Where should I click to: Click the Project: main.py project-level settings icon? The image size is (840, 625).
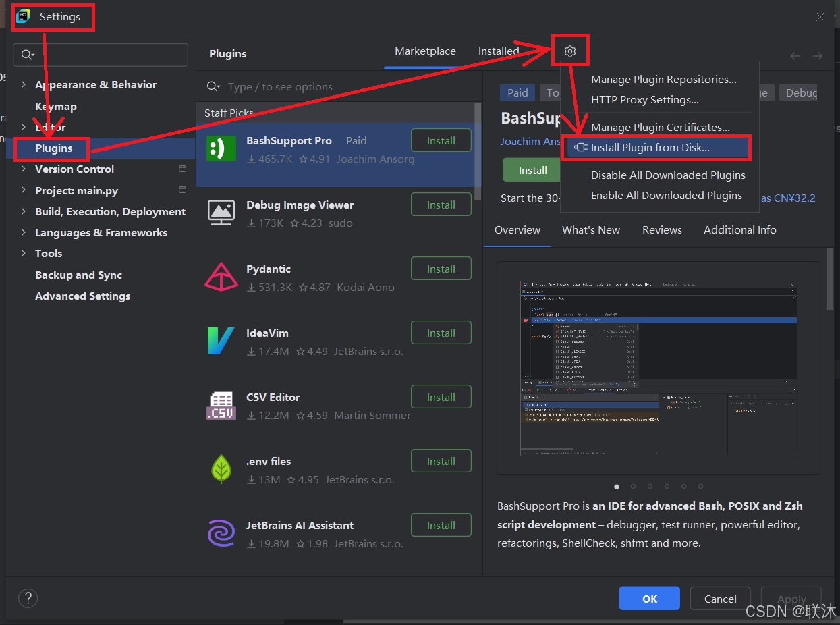coord(182,190)
